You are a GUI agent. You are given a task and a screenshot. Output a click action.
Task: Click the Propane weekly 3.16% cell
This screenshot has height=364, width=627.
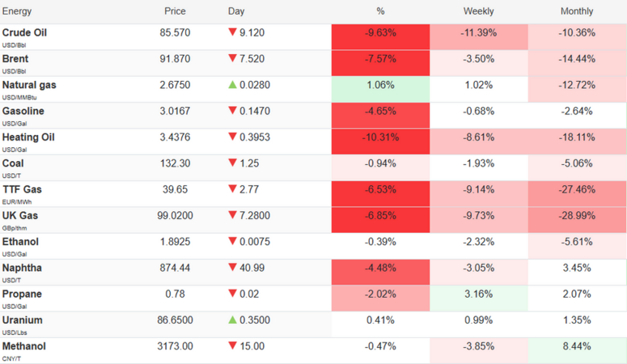pyautogui.click(x=478, y=294)
